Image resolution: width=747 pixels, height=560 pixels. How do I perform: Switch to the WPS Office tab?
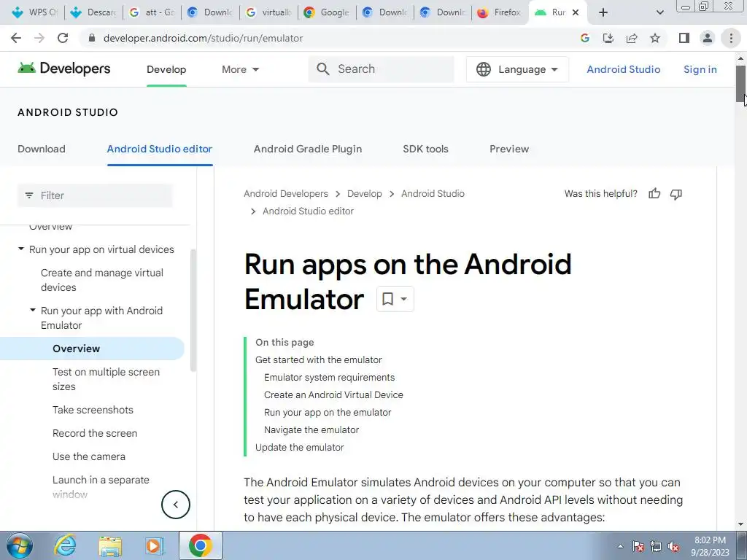click(x=35, y=12)
